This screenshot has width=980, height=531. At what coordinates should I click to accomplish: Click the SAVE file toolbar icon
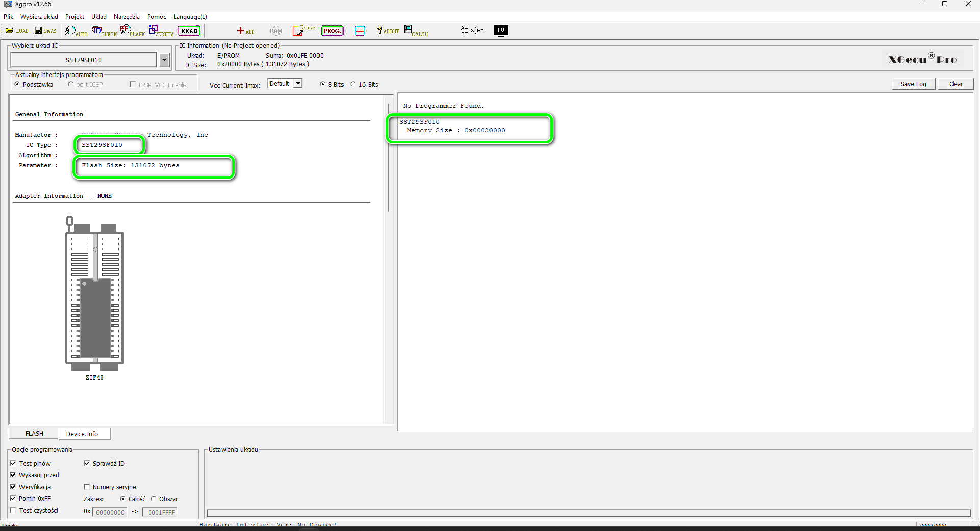point(45,31)
